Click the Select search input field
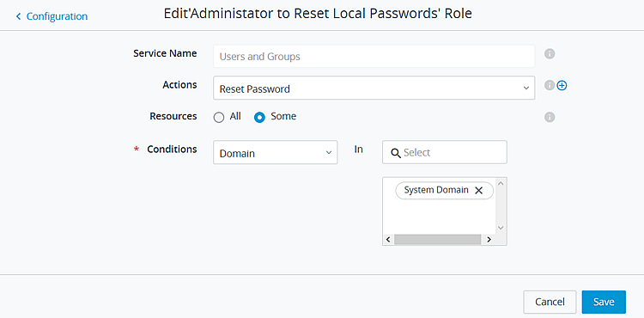 [x=445, y=152]
